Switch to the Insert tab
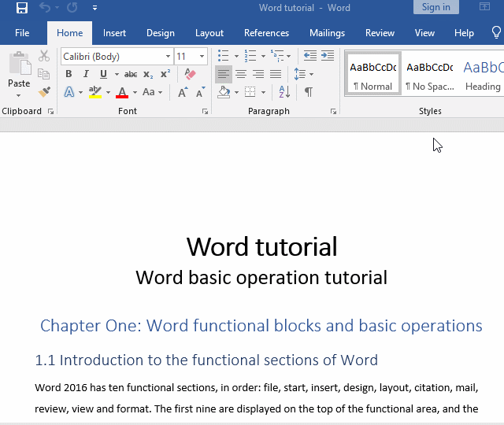The height and width of the screenshot is (425, 504). pos(114,33)
